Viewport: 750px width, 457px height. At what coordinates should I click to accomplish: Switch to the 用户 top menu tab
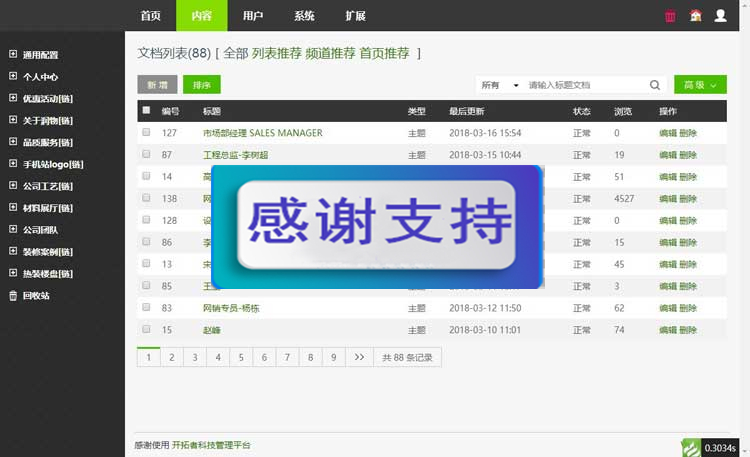(253, 16)
